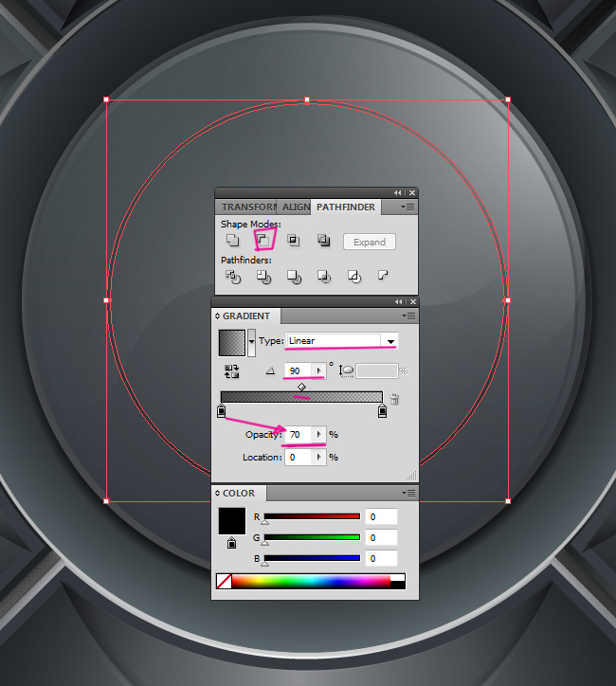Image resolution: width=616 pixels, height=686 pixels.
Task: Click the right-middle bounding box handle
Action: coord(508,300)
